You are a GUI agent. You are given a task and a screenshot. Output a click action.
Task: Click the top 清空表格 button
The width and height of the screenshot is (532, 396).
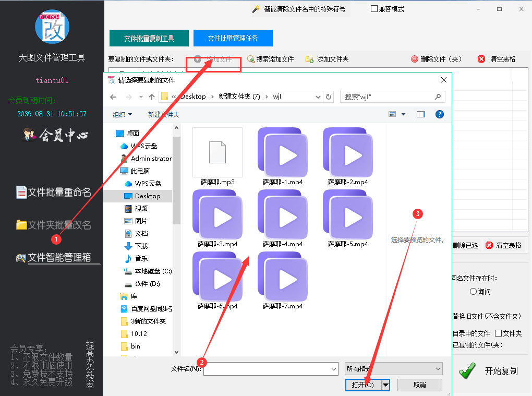coord(497,59)
